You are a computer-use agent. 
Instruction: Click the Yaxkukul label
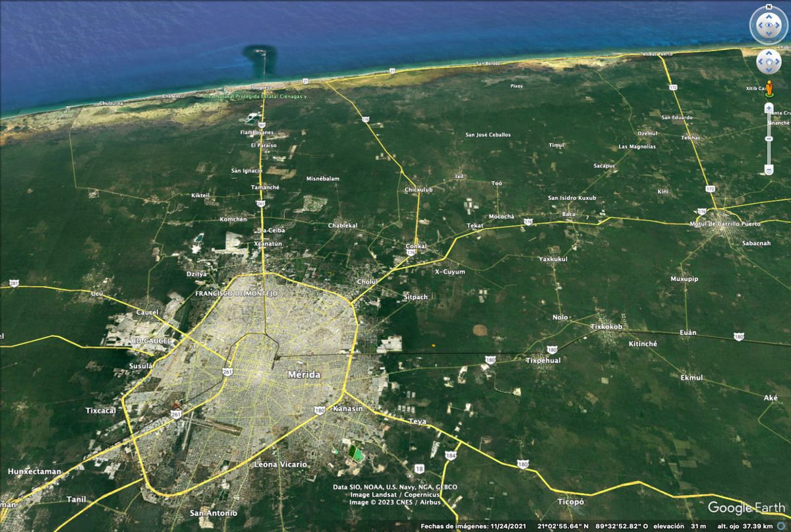tap(553, 259)
